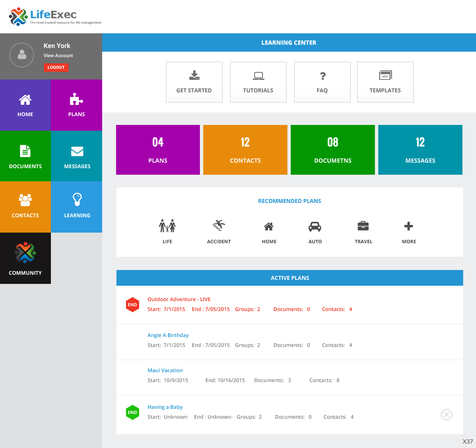Screen dimensions: 476x448
Task: Click the orange 12 Contacts stat tile
Action: click(x=245, y=150)
